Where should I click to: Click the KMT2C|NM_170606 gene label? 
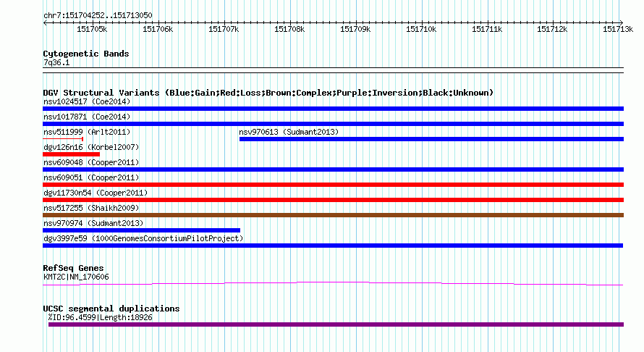pyautogui.click(x=76, y=277)
